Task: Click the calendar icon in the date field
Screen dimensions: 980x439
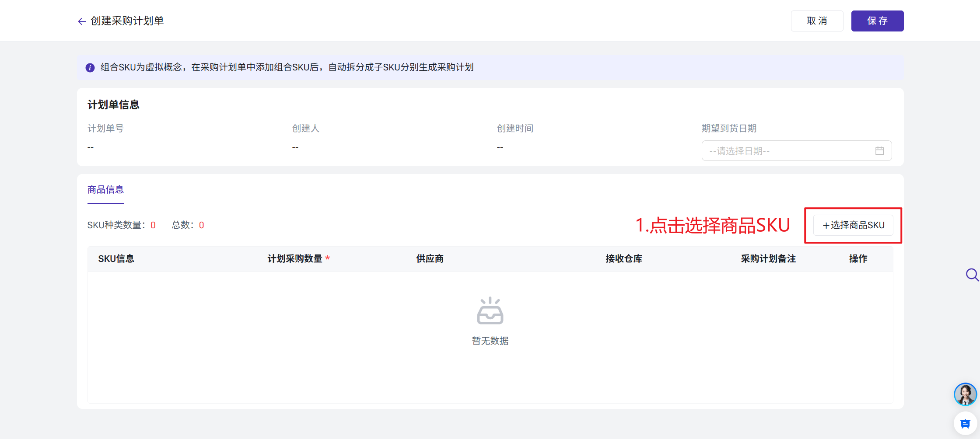Action: 879,151
